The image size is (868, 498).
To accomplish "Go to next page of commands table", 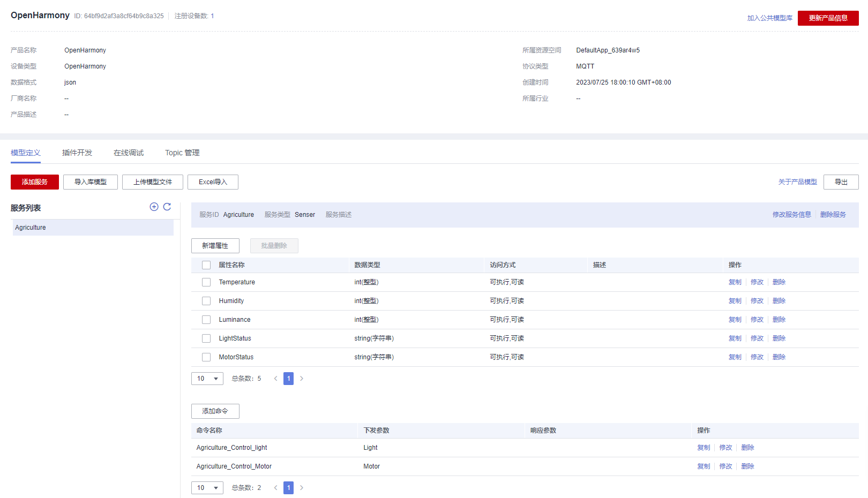I will (302, 488).
